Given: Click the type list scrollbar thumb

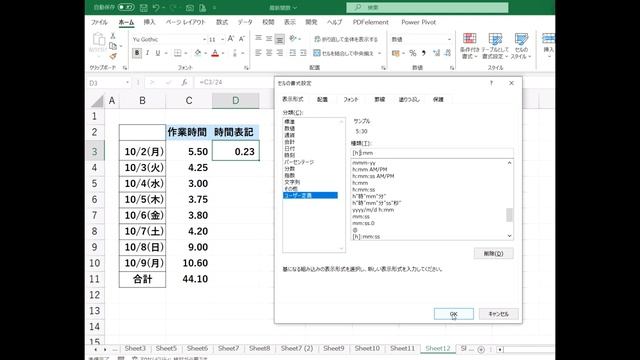Looking at the screenshot, I should (x=509, y=215).
